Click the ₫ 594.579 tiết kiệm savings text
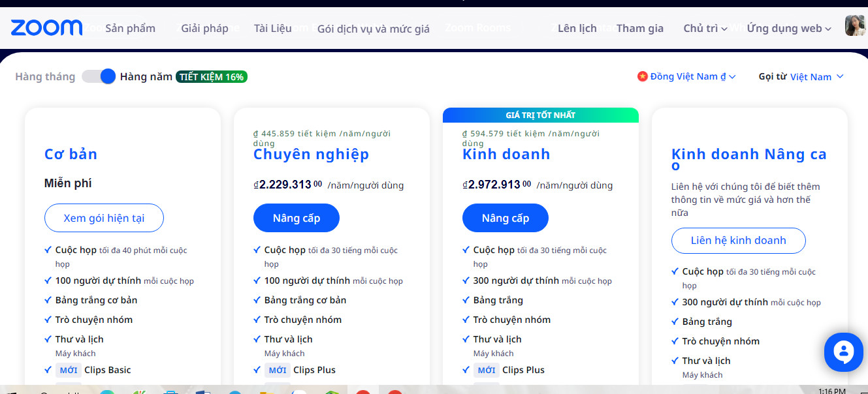The width and height of the screenshot is (868, 394). 531,138
